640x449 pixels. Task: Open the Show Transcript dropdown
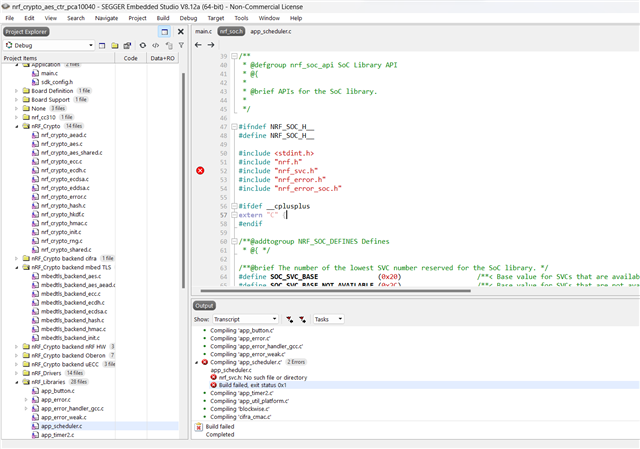coord(245,319)
